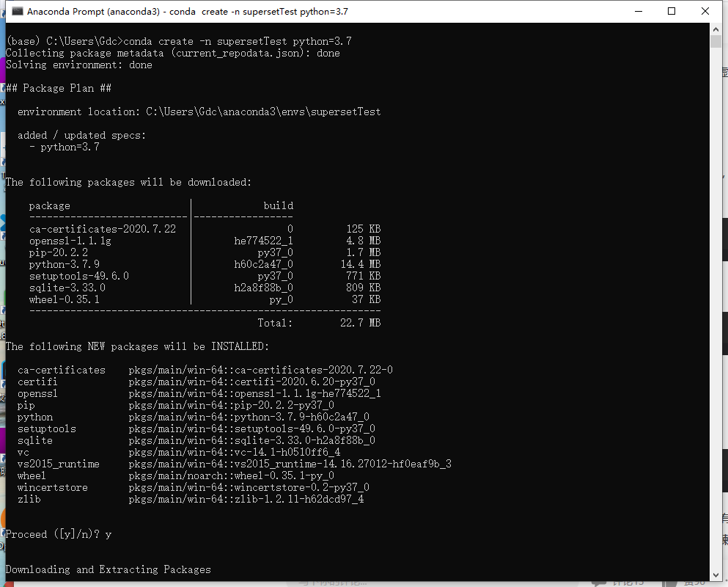Click 'Downloading and Extracting Packages' line
Image resolution: width=728 pixels, height=587 pixels.
click(x=109, y=570)
